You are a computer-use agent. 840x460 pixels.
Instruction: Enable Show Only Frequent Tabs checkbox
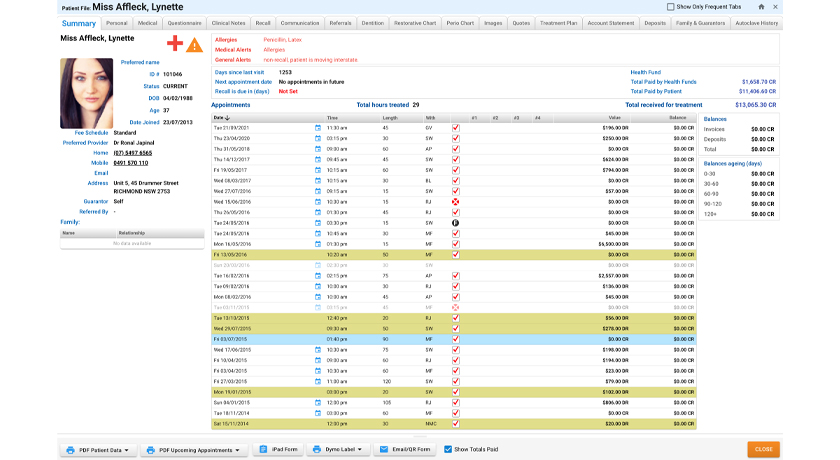(670, 7)
